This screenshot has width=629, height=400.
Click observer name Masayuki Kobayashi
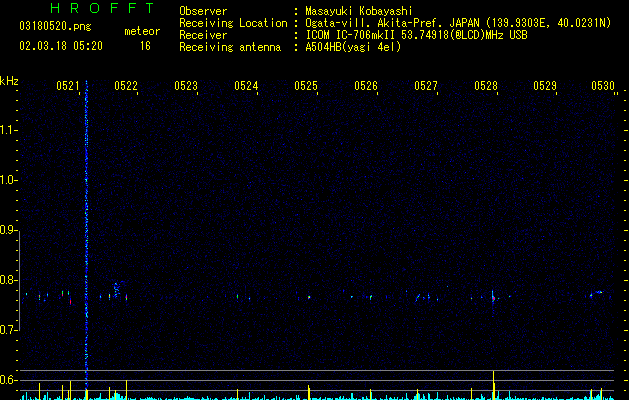coord(359,11)
